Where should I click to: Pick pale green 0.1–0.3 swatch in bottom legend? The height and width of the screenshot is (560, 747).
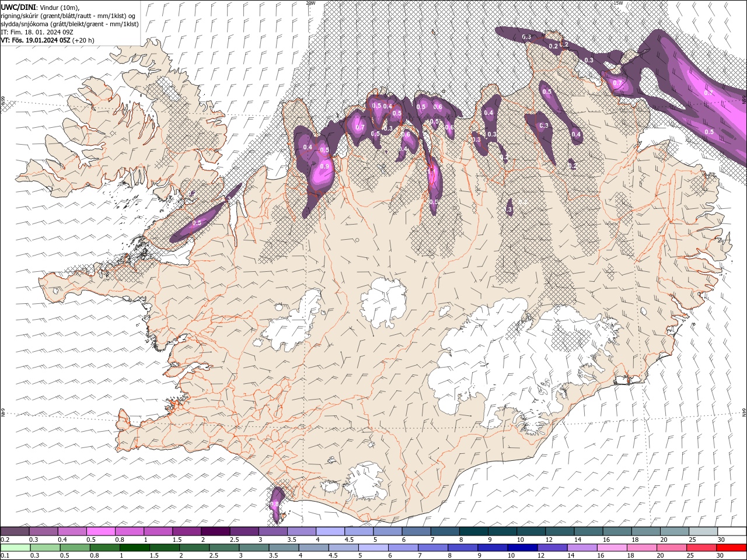pos(15,548)
